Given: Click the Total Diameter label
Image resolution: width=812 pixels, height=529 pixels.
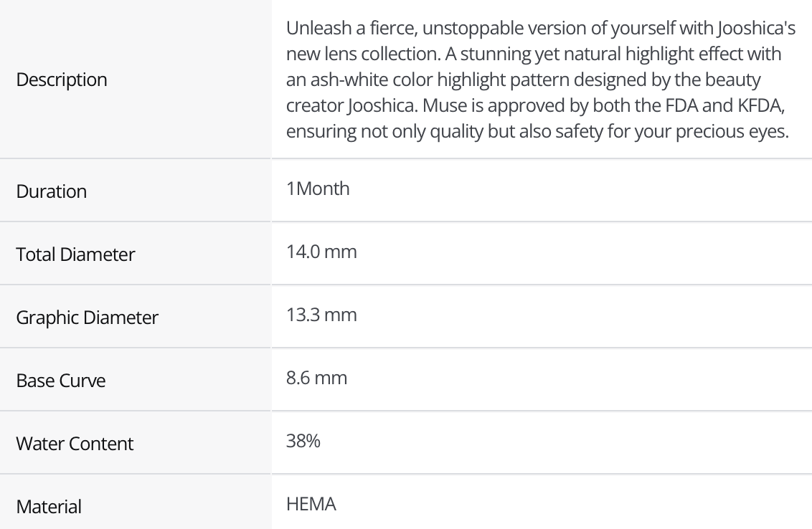Looking at the screenshot, I should click(x=76, y=254).
